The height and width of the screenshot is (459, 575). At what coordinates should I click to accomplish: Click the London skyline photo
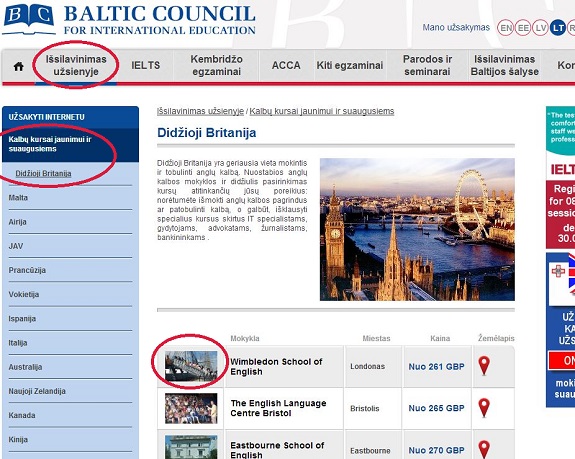(417, 230)
